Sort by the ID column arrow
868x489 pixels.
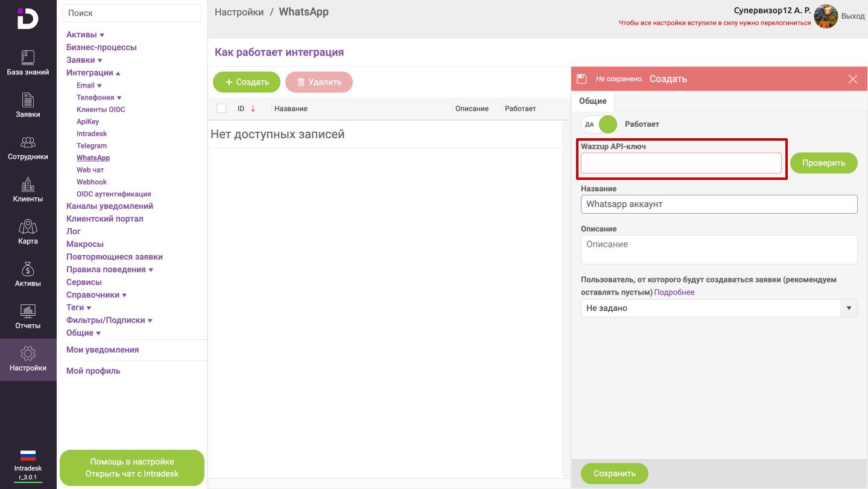point(253,109)
